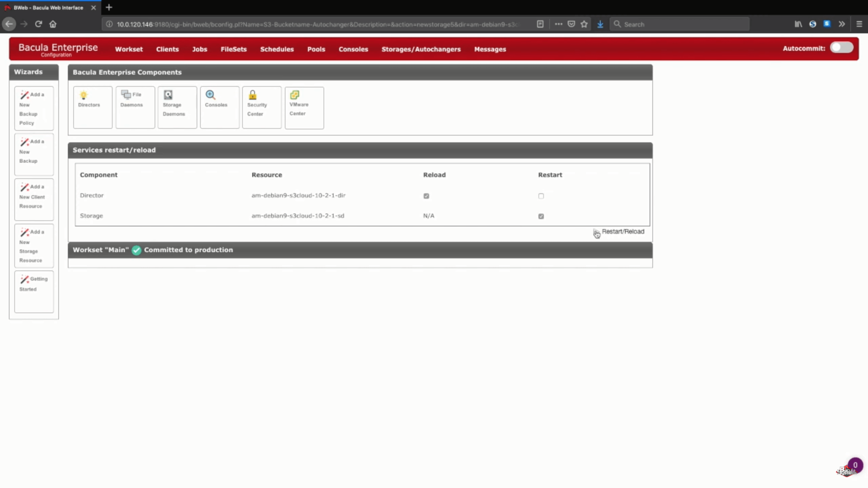The image size is (868, 488).
Task: Open the Schedules menu
Action: click(277, 49)
